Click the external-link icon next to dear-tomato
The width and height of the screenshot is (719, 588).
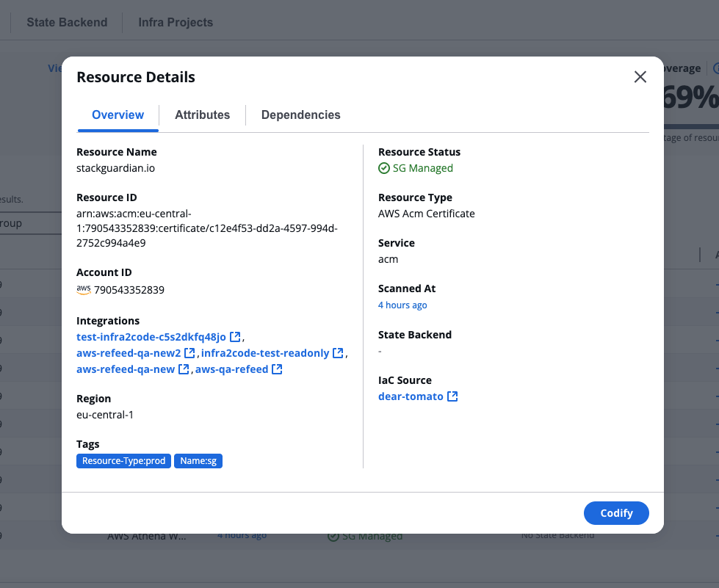tap(454, 396)
